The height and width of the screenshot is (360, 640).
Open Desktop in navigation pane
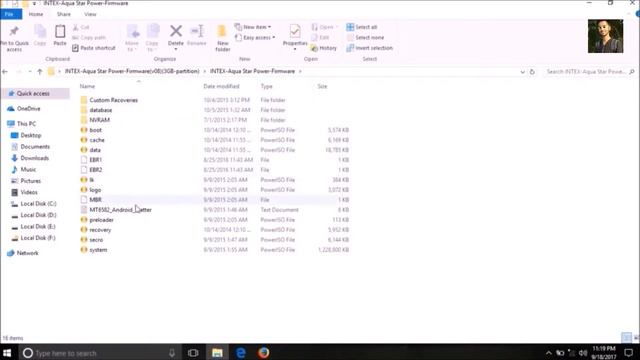click(x=27, y=135)
